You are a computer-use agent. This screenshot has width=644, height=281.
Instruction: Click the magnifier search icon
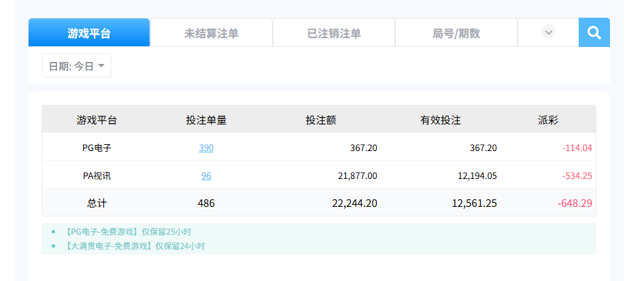594,32
